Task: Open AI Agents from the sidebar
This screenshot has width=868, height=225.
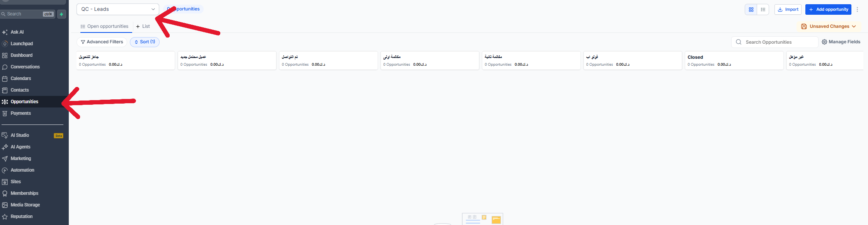Action: pos(20,147)
